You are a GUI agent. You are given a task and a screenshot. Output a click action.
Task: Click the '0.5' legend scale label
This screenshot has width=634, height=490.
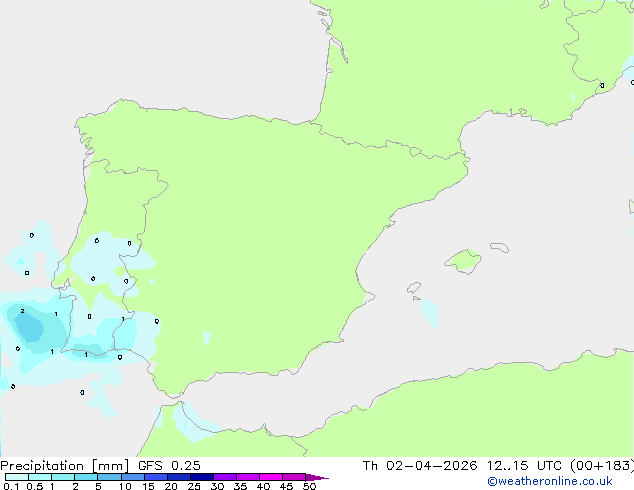pyautogui.click(x=35, y=486)
